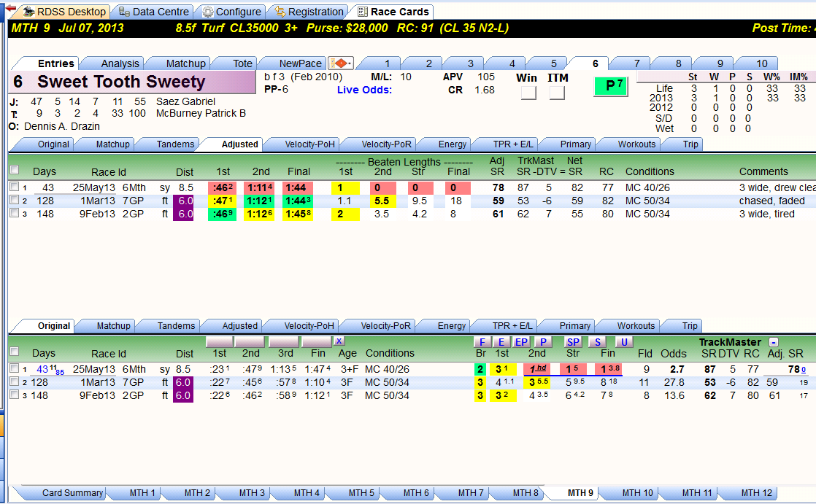Go to the Registration tab
This screenshot has height=504, width=816.
309,12
